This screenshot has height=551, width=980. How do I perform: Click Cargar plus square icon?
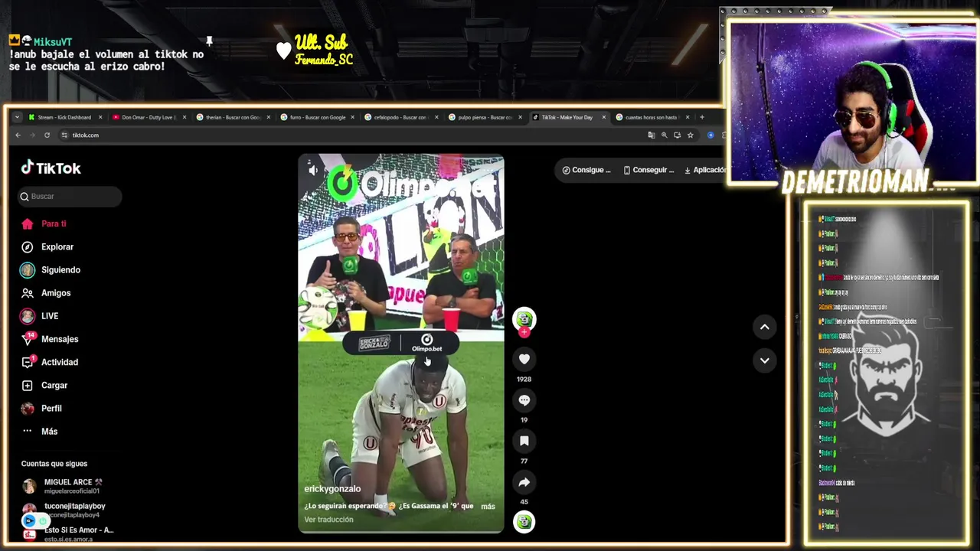[x=28, y=385]
